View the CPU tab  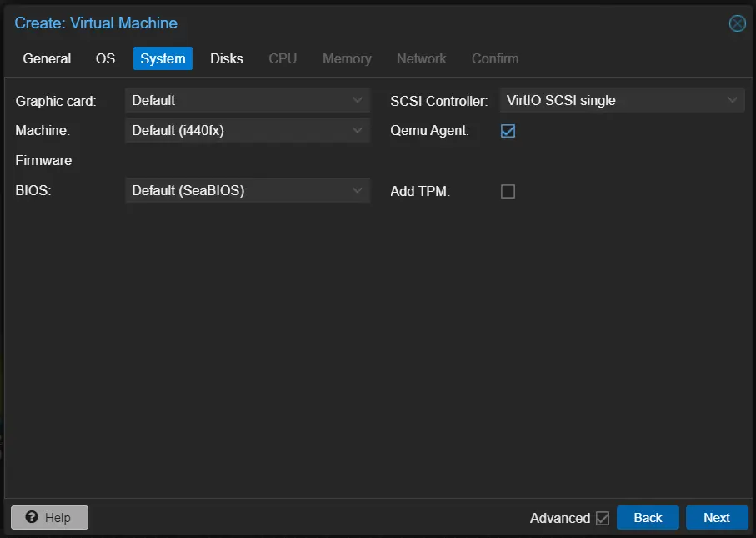tap(282, 58)
